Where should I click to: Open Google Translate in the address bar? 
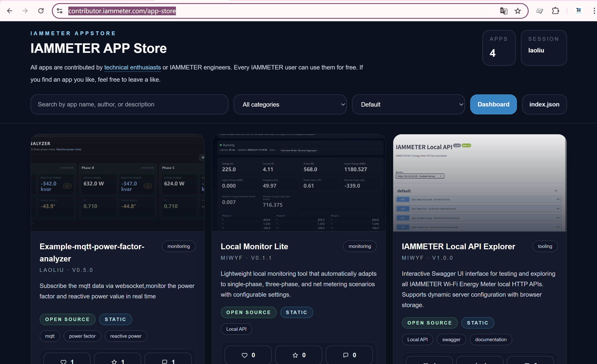click(504, 11)
